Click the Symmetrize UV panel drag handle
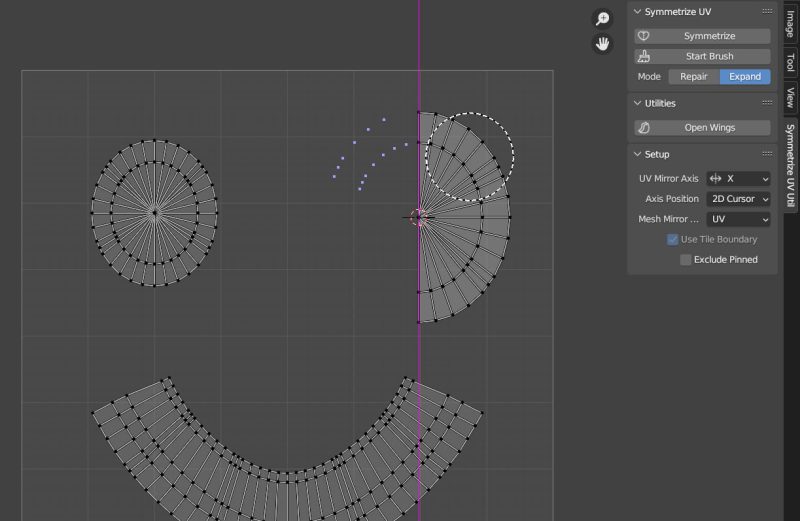Screen dimensions: 800x521 [767, 11]
